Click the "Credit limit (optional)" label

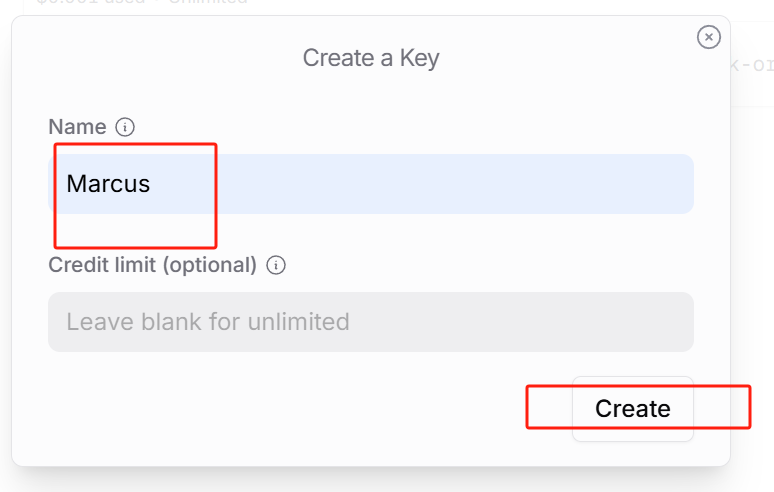(152, 265)
